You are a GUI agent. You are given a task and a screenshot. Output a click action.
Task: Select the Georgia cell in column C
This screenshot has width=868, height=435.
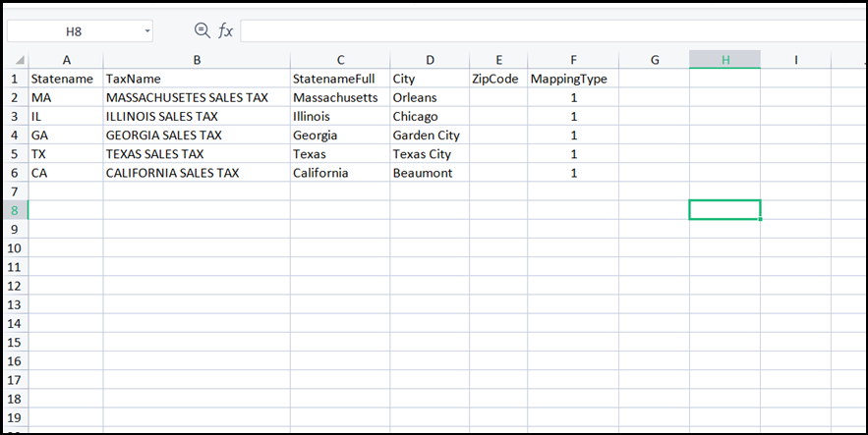tap(340, 136)
